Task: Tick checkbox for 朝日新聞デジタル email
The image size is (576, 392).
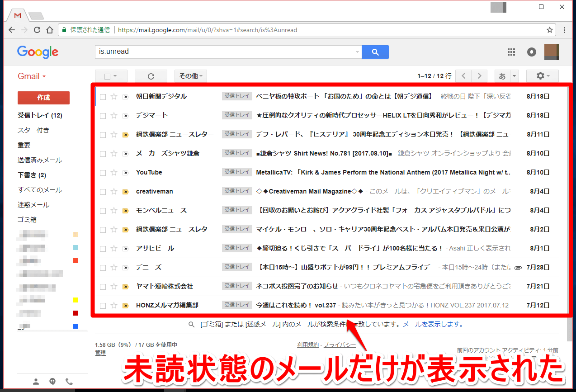Action: (103, 97)
